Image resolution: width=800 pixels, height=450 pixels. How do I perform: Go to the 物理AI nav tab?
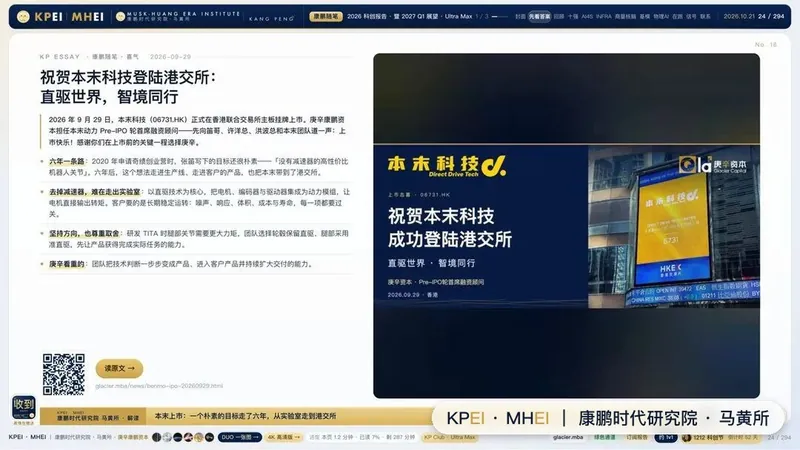pos(661,16)
